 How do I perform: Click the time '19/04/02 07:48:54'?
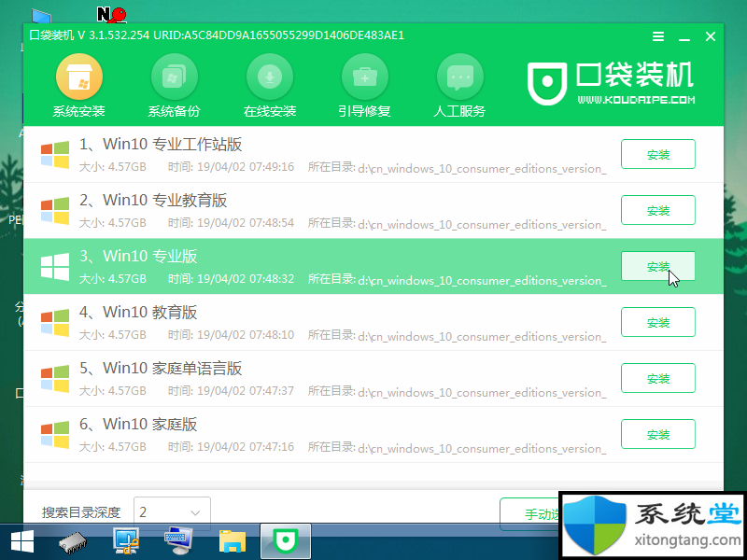246,223
